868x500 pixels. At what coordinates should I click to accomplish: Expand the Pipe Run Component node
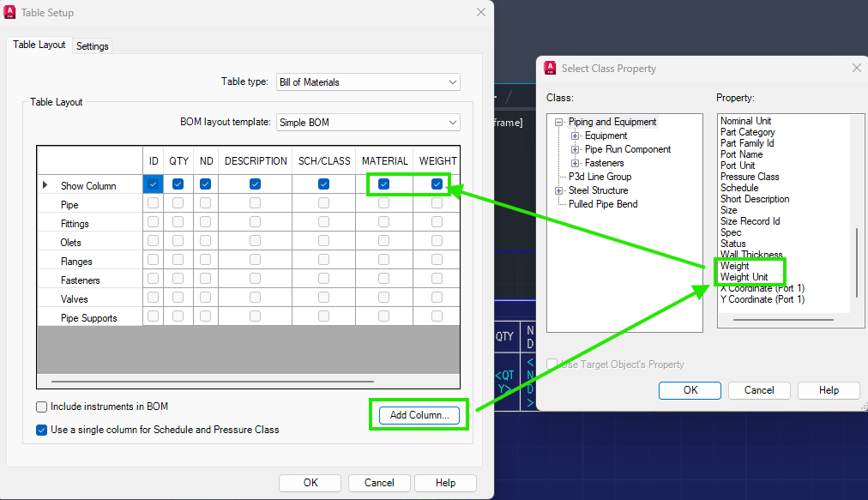575,149
